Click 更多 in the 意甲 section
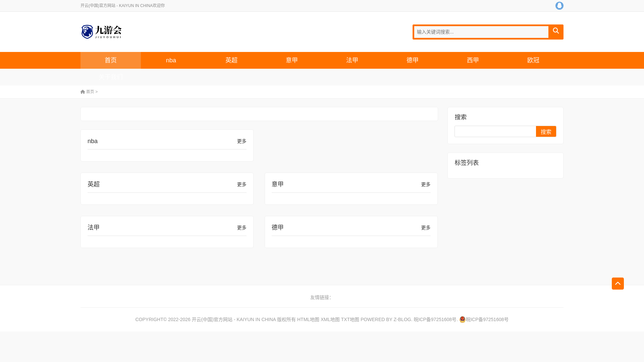 [x=426, y=185]
